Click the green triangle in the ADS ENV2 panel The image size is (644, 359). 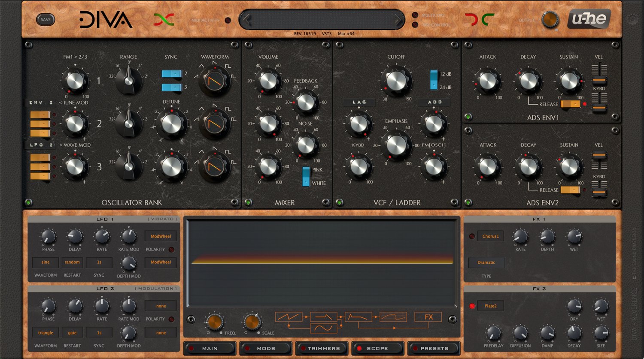coord(468,202)
